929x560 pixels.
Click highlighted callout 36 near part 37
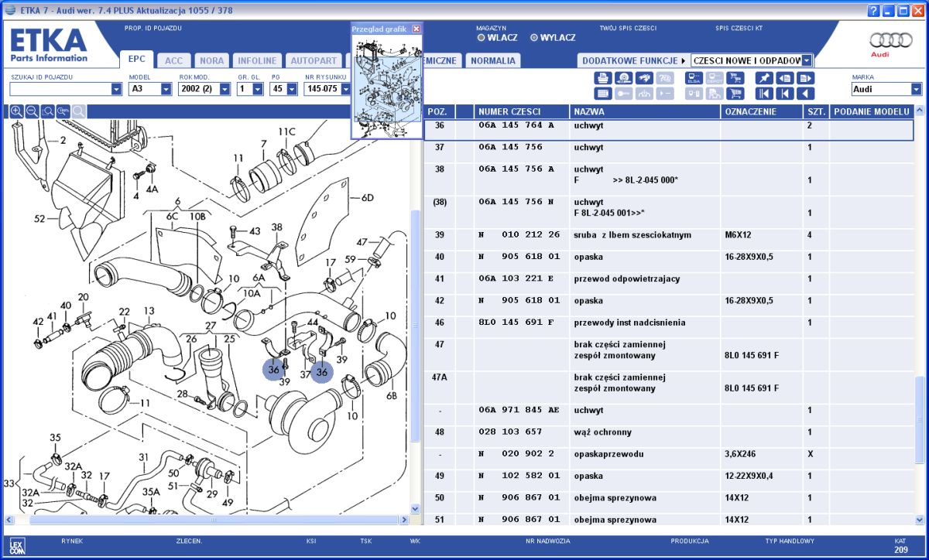coord(322,371)
